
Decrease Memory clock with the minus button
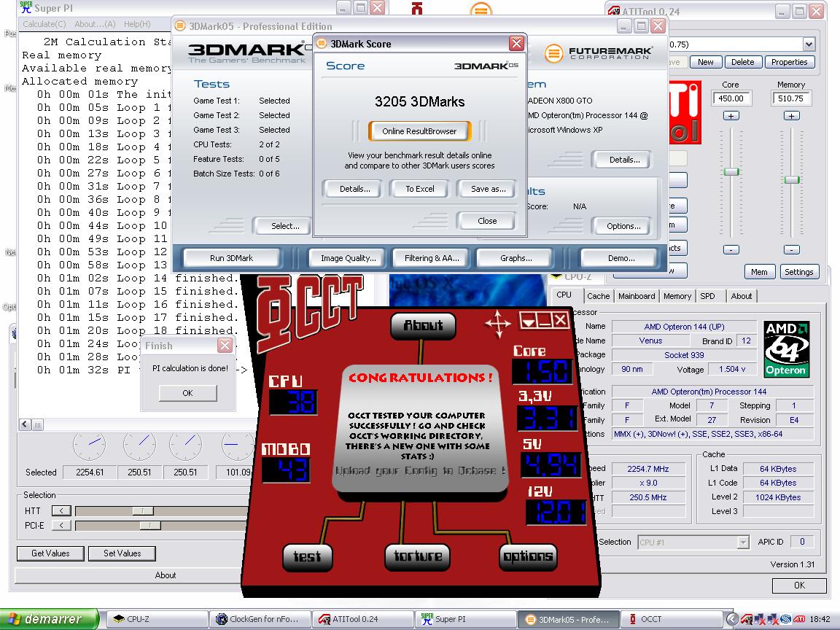[791, 249]
